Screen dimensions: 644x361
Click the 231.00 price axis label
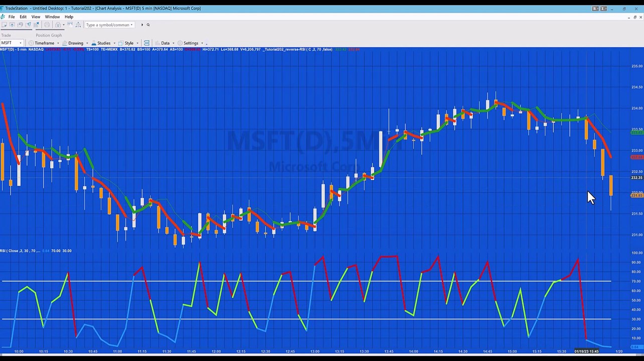(x=636, y=235)
